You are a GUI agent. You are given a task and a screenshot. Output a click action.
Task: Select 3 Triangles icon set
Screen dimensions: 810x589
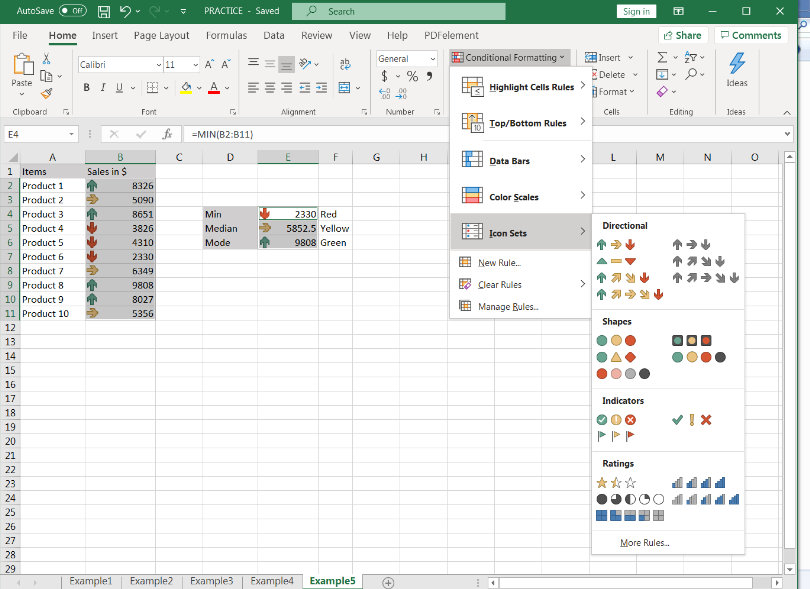[x=616, y=261]
